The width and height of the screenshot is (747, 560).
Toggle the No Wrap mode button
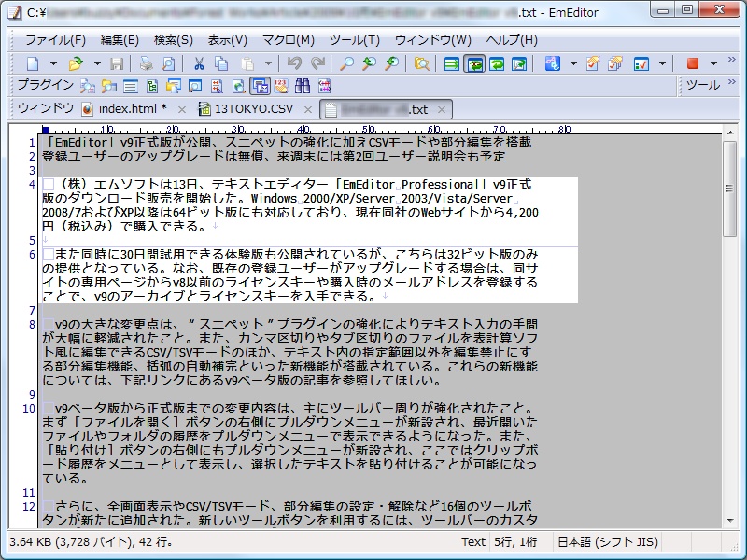click(451, 63)
